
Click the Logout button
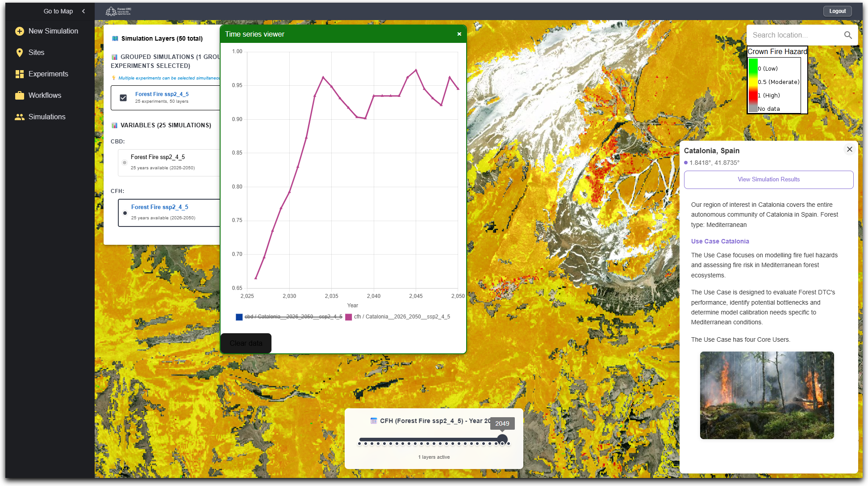pyautogui.click(x=837, y=11)
